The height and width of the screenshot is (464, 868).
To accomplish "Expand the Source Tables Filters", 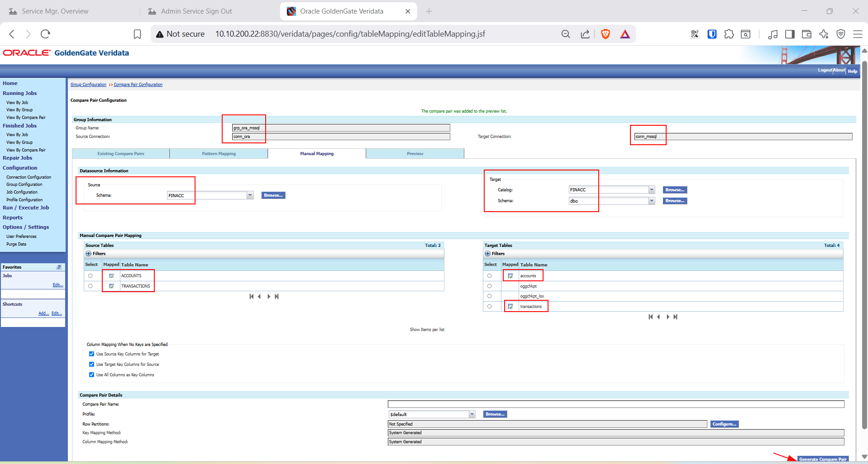I will 89,254.
